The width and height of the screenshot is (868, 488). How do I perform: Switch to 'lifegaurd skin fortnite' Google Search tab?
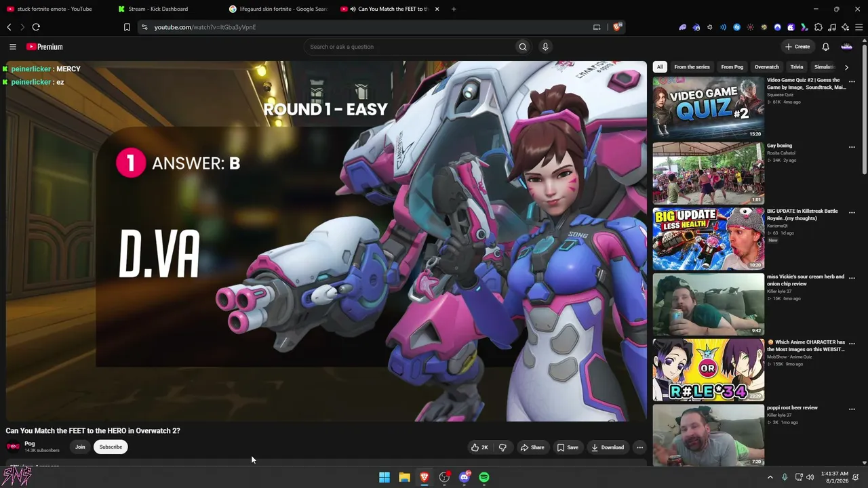click(279, 9)
